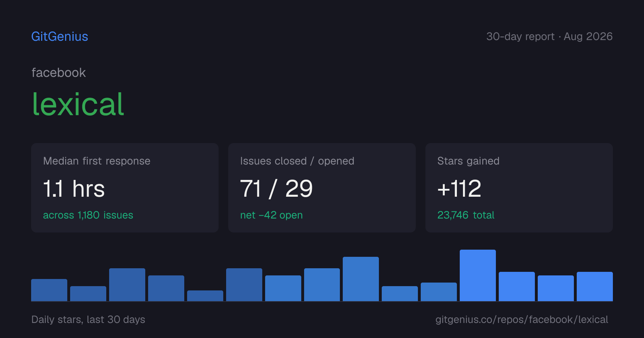Click the "Median first response" label
Screen dimensions: 644x338
97,161
